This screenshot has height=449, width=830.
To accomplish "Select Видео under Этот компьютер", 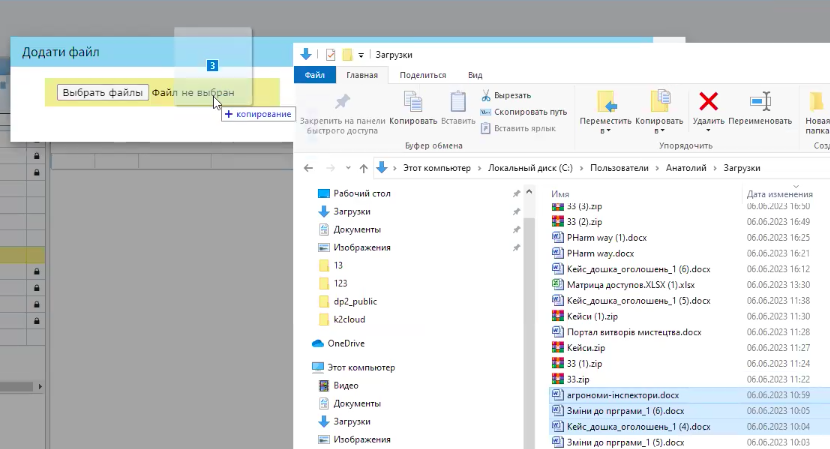I will click(346, 385).
